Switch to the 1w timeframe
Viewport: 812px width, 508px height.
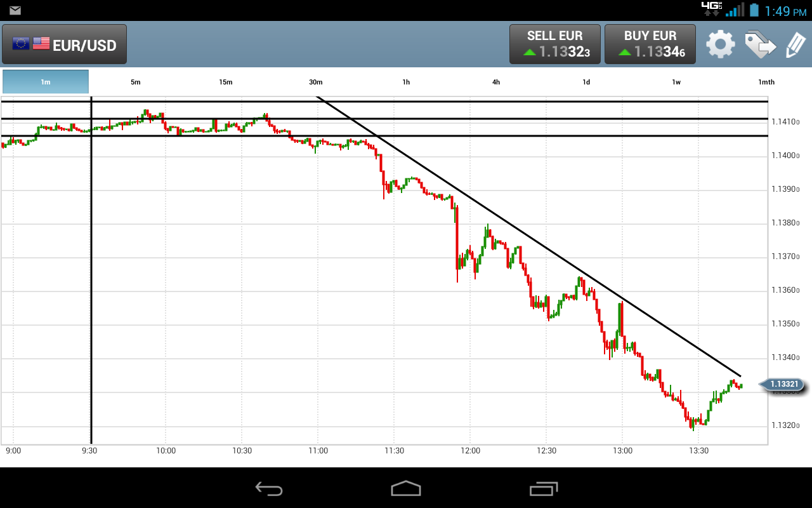tap(676, 82)
